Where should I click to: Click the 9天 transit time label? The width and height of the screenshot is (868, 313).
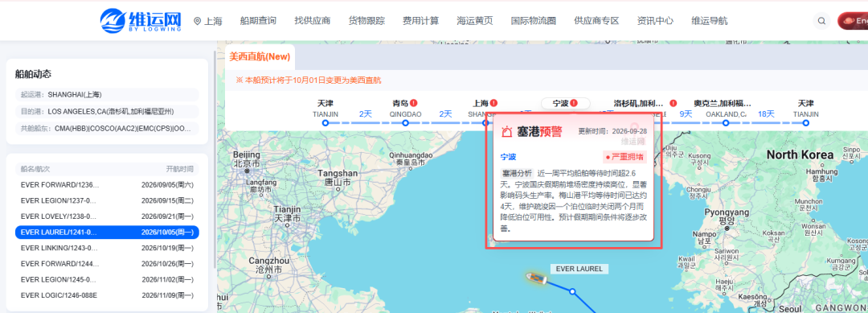pos(686,113)
